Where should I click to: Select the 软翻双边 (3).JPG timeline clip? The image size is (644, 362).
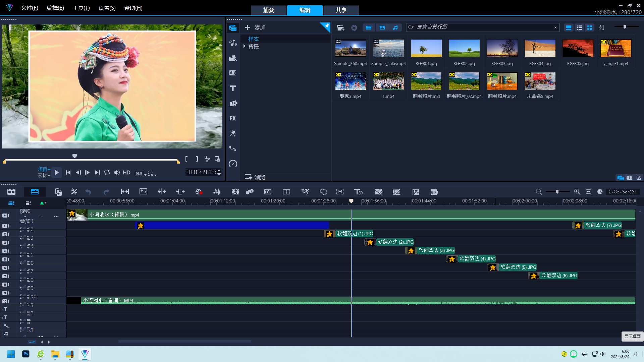[430, 250]
